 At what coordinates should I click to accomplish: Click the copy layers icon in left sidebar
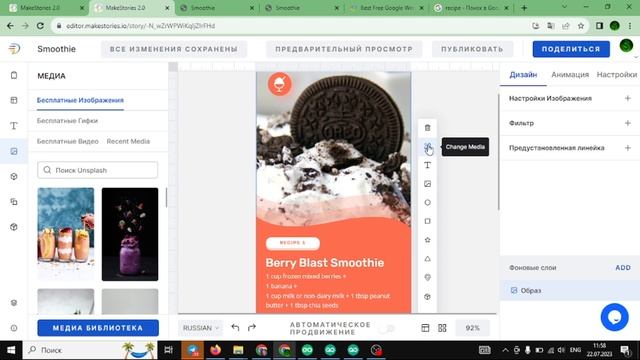click(14, 202)
